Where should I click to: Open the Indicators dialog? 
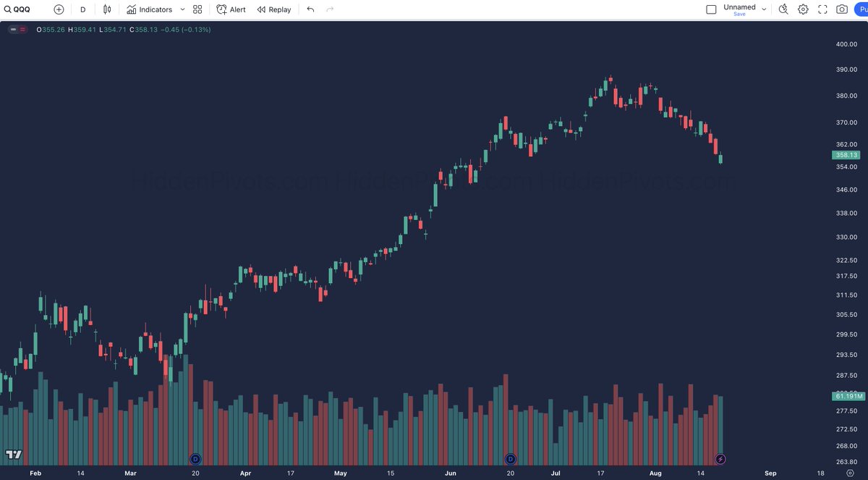149,9
